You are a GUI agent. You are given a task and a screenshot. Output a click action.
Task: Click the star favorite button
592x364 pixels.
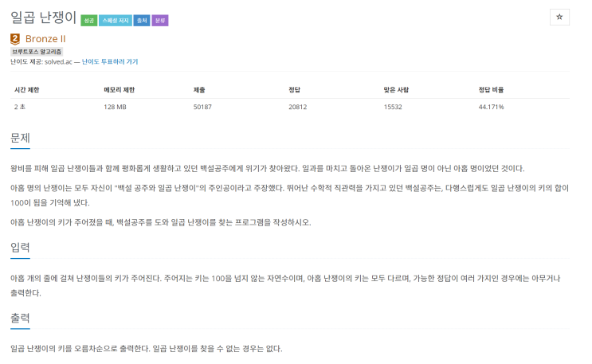click(x=559, y=17)
